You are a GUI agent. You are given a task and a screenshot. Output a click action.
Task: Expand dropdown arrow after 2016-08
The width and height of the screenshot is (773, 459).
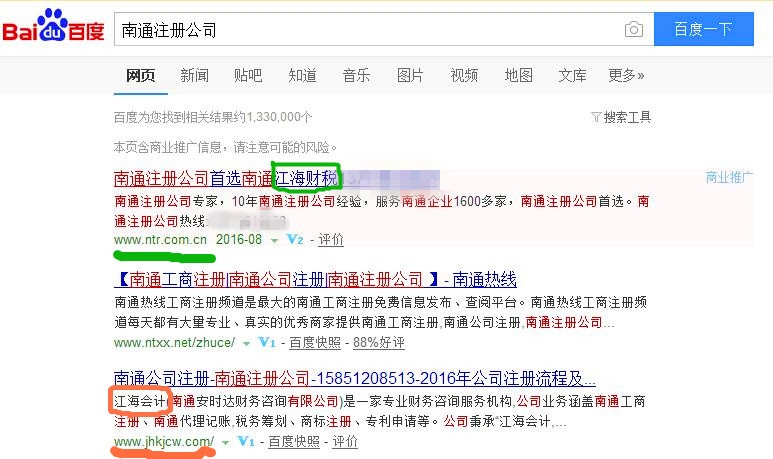click(x=275, y=241)
